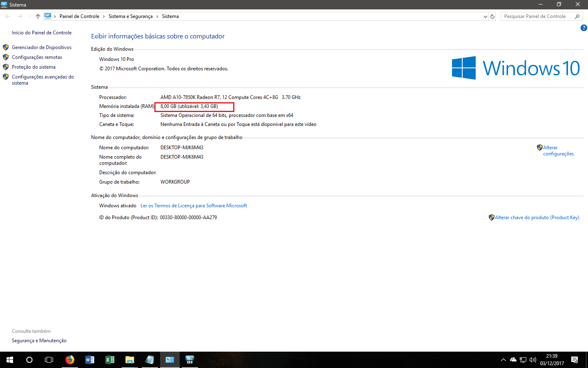Open Proteção do sistema

coord(33,67)
